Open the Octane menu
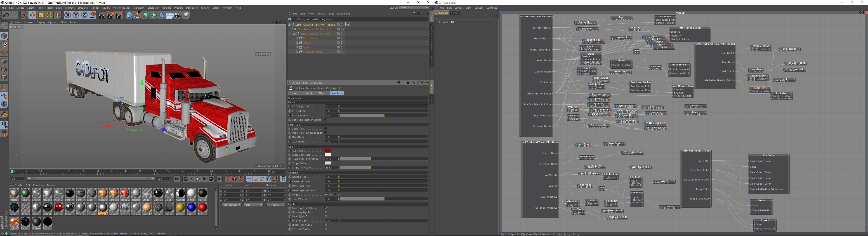868x236 pixels. [x=205, y=8]
